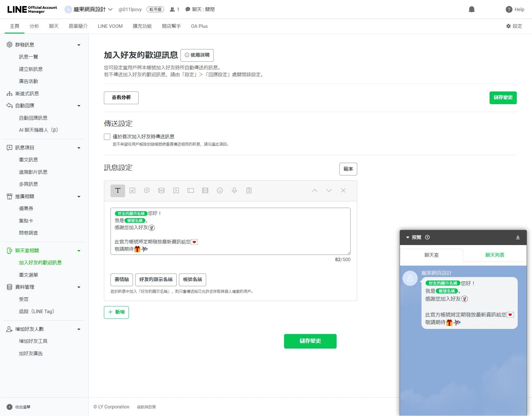Click 使用說明 button
The height and width of the screenshot is (416, 532).
(x=197, y=55)
